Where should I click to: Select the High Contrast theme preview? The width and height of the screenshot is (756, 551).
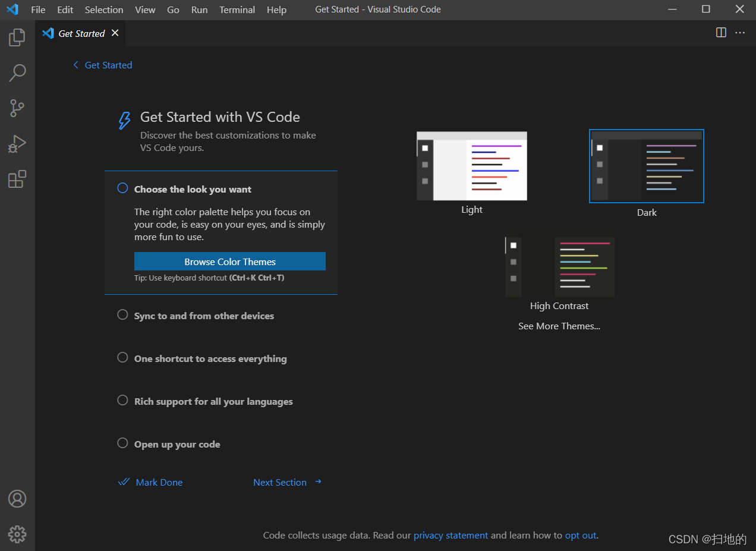pyautogui.click(x=559, y=267)
